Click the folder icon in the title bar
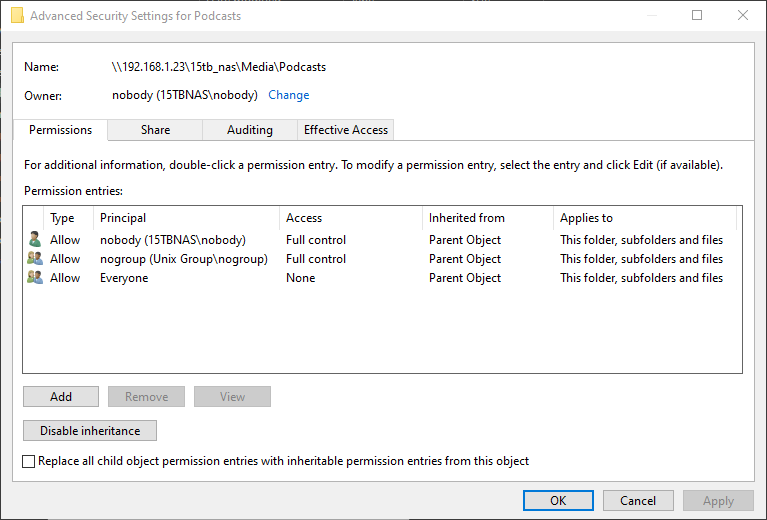 pos(17,16)
